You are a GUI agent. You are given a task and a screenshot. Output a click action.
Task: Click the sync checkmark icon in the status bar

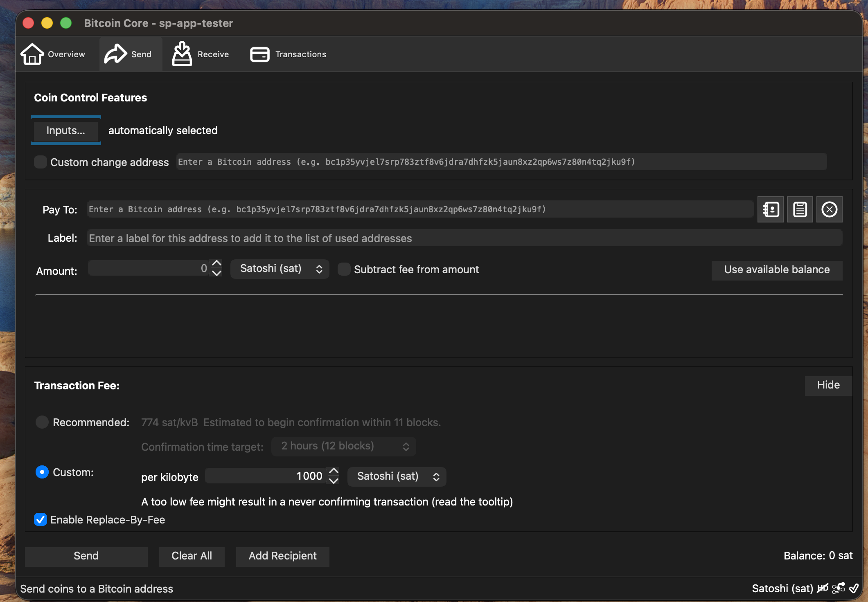click(x=854, y=589)
